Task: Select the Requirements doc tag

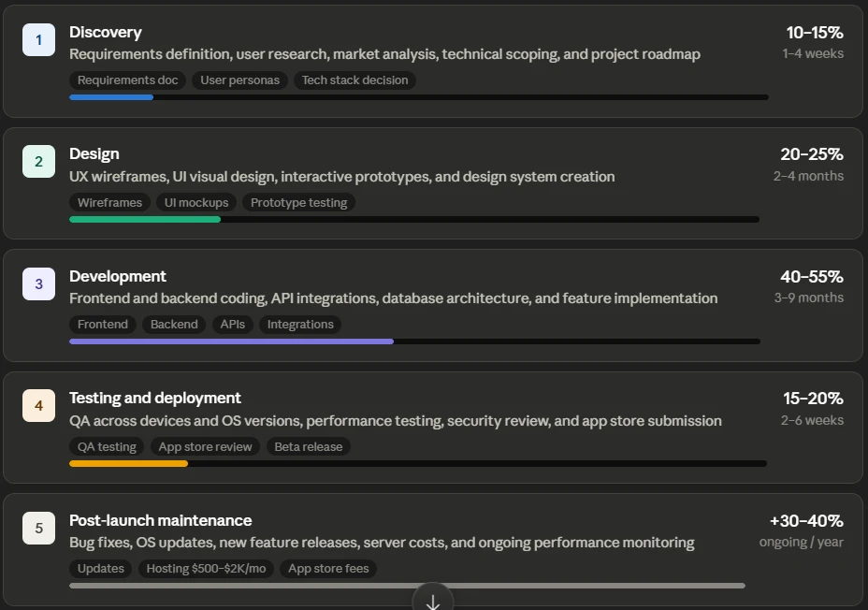Action: click(128, 80)
